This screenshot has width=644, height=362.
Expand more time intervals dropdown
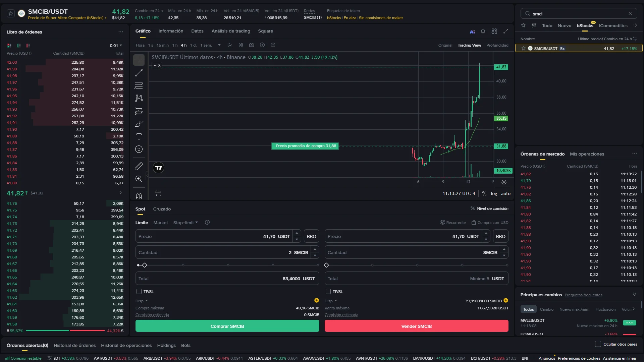click(219, 45)
